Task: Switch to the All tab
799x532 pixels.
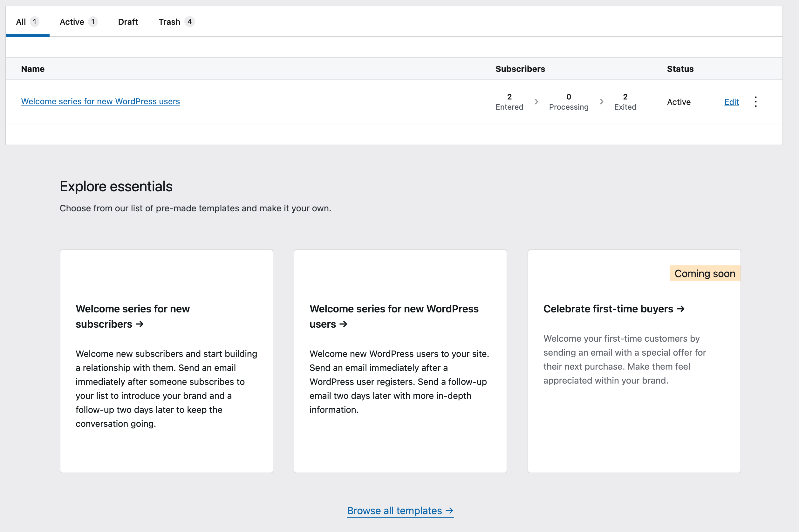Action: coord(27,22)
